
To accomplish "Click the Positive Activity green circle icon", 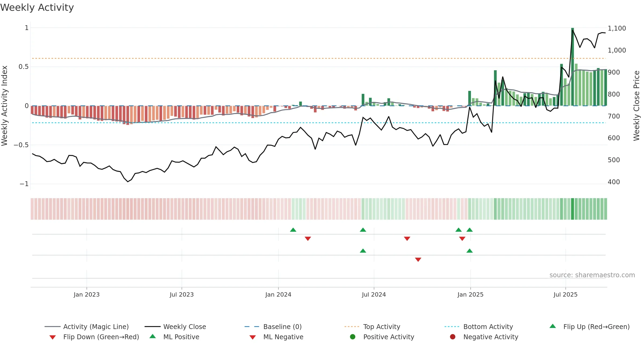I will (x=353, y=337).
